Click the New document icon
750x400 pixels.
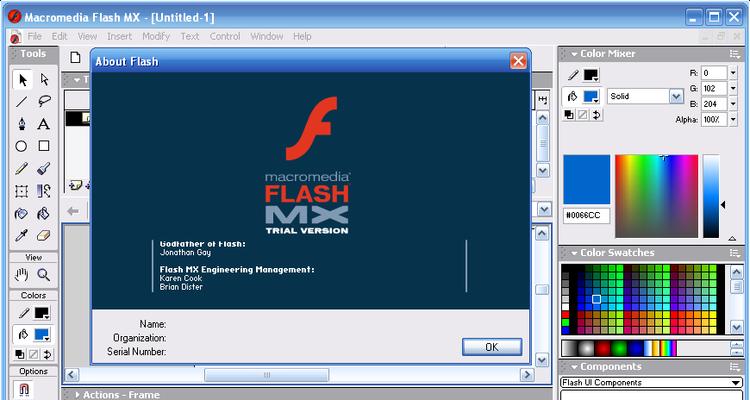click(x=76, y=57)
